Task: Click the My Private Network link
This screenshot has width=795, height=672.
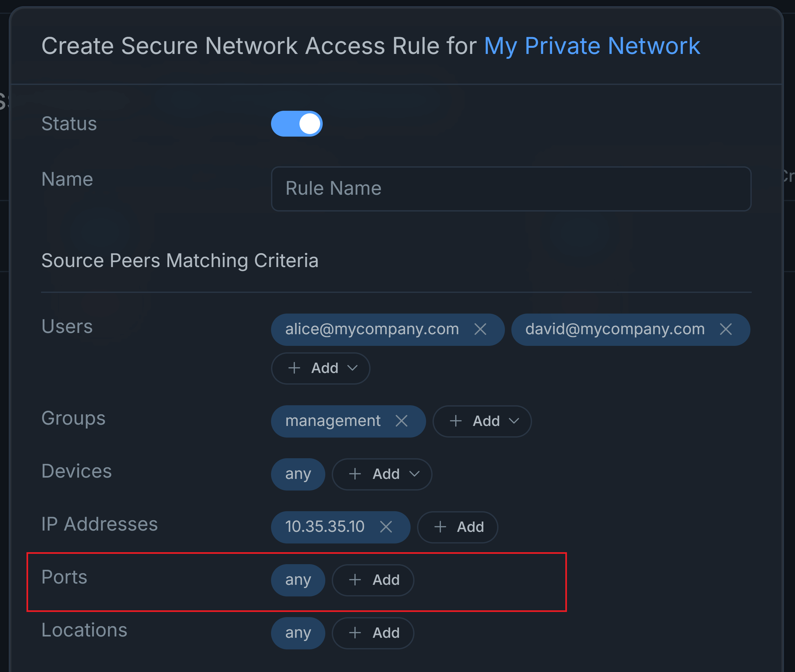Action: pos(592,46)
